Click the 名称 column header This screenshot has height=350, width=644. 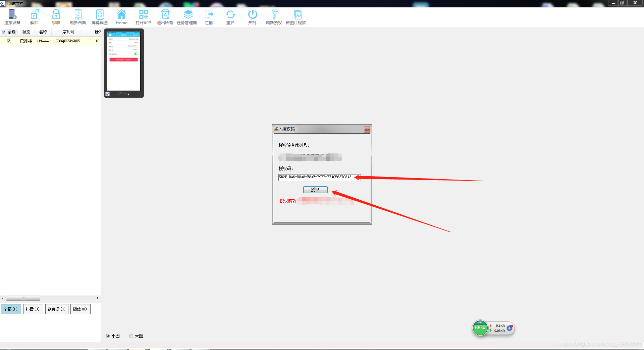[x=43, y=32]
